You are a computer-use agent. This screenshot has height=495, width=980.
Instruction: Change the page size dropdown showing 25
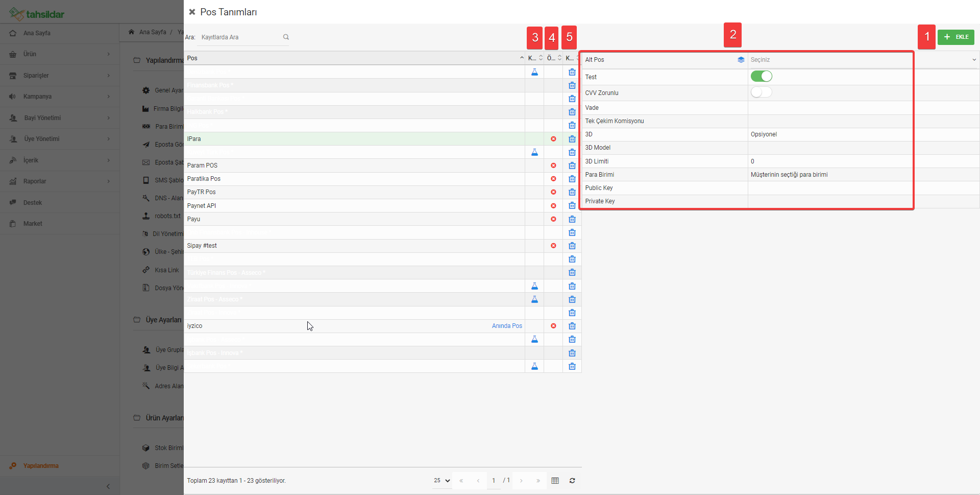click(x=442, y=481)
